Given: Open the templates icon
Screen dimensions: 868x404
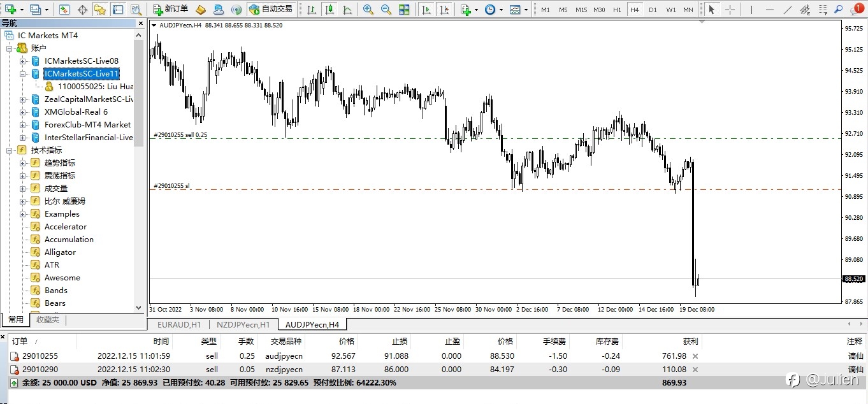Looking at the screenshot, I should pyautogui.click(x=515, y=10).
